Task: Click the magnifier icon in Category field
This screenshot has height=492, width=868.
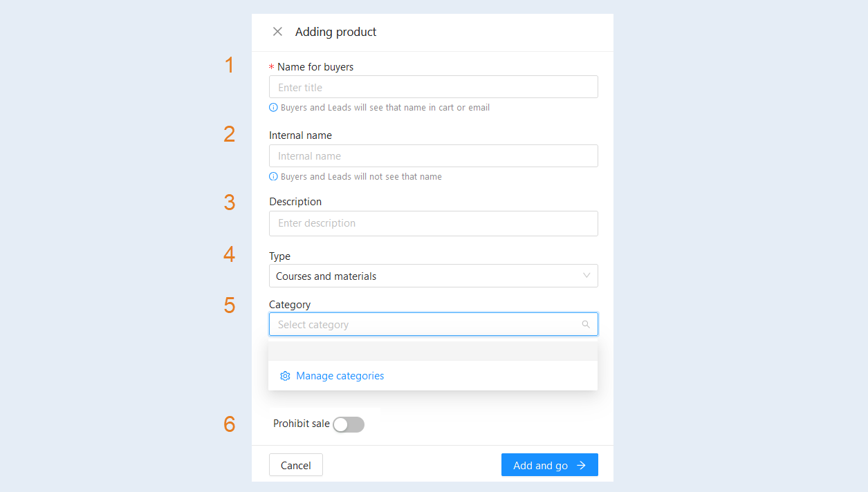Action: point(586,325)
